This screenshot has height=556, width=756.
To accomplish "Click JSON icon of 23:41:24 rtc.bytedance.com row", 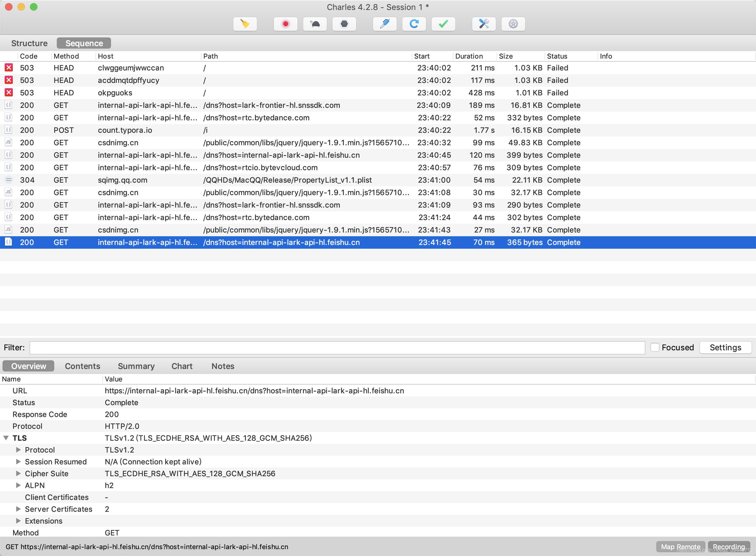I will tap(8, 217).
